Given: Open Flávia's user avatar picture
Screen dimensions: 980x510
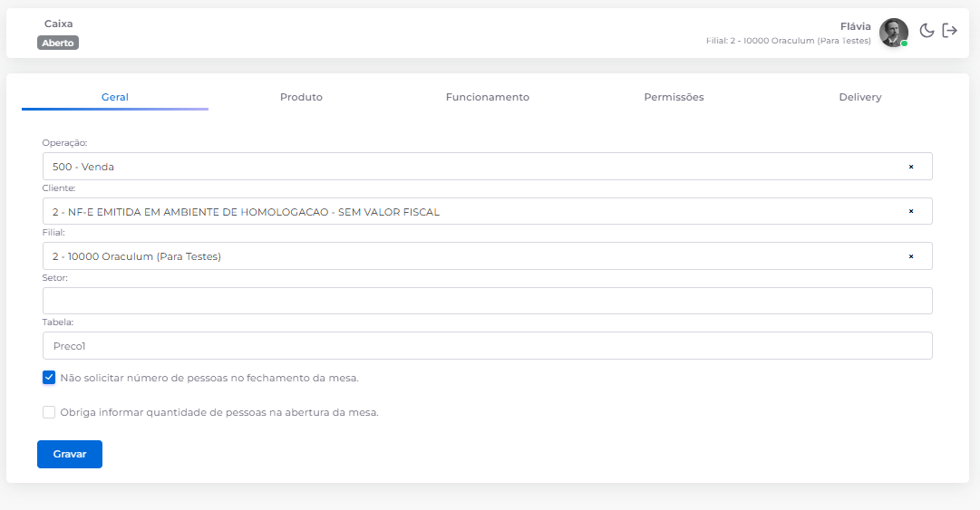Looking at the screenshot, I should 894,33.
